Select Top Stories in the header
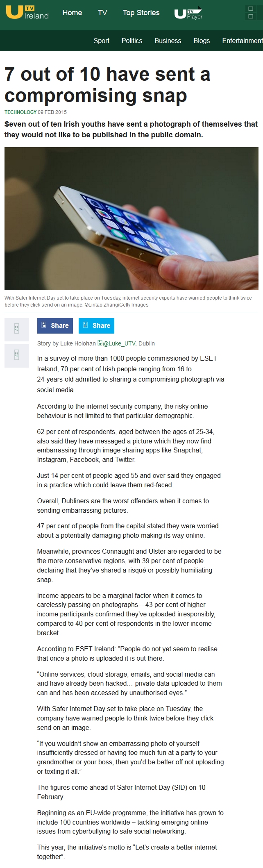Viewport: 263px width, 868px height. 141,13
